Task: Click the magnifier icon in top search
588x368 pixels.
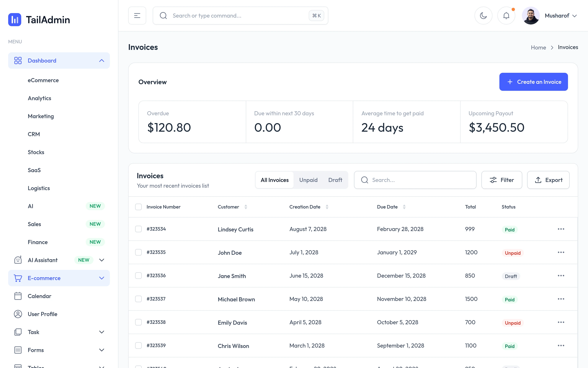Action: point(163,16)
